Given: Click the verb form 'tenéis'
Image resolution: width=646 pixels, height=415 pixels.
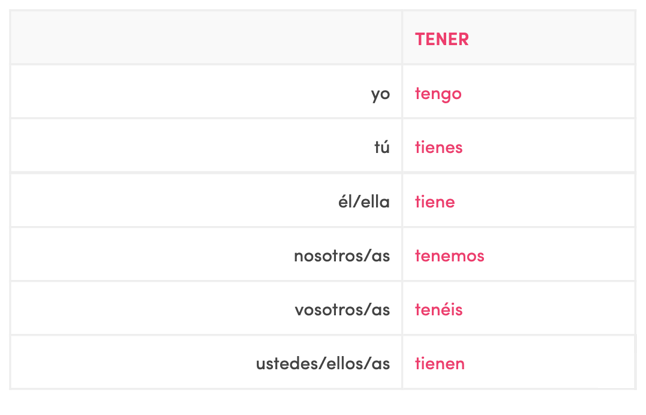Looking at the screenshot, I should 439,309.
